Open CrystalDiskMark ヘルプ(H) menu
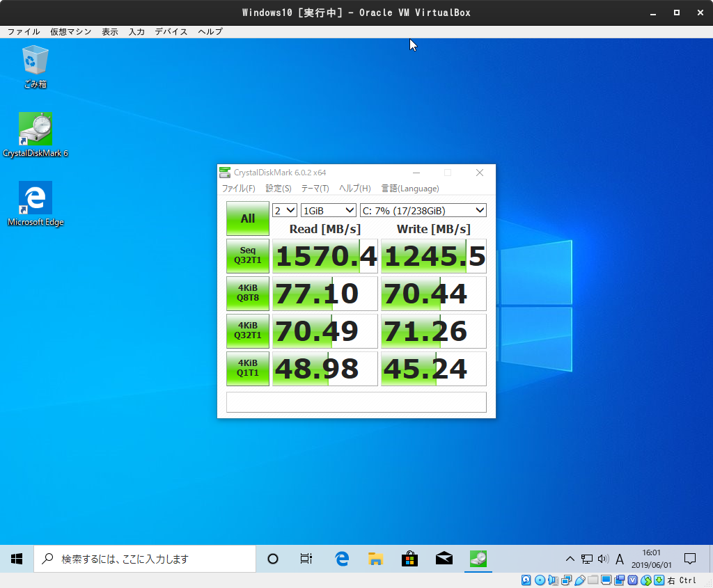713x588 pixels. coord(354,188)
